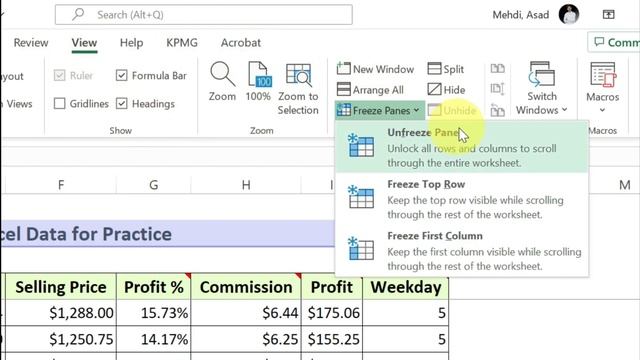Switch to the KPMG tab
Image resolution: width=640 pixels, height=360 pixels.
click(x=182, y=42)
